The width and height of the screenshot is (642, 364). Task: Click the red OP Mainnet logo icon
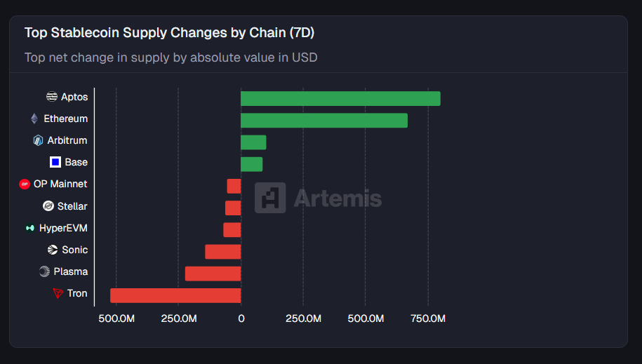tap(25, 184)
